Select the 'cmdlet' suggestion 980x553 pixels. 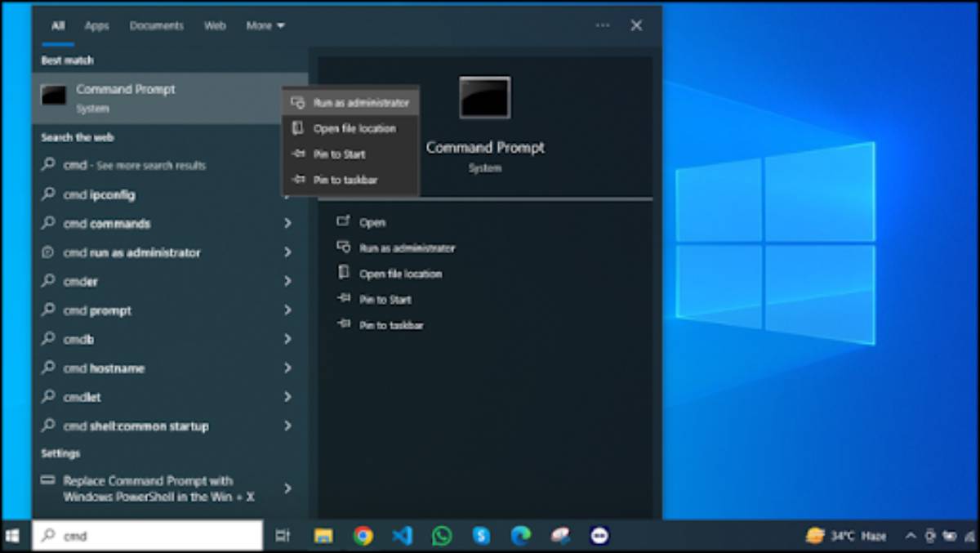(x=170, y=397)
